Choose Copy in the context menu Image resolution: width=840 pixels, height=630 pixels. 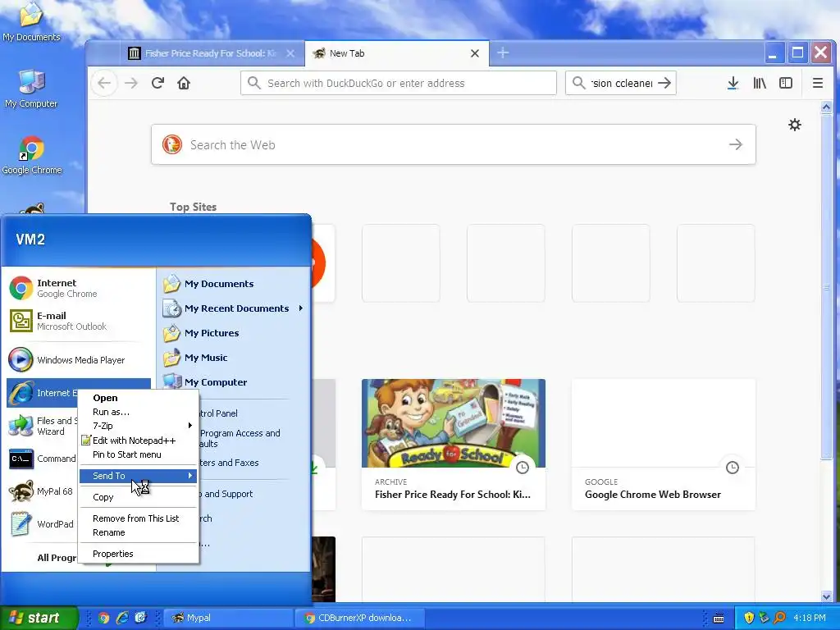coord(138,497)
